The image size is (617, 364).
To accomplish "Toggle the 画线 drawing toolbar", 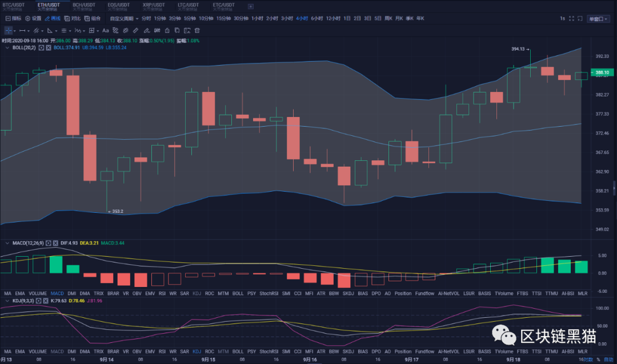I will click(52, 18).
